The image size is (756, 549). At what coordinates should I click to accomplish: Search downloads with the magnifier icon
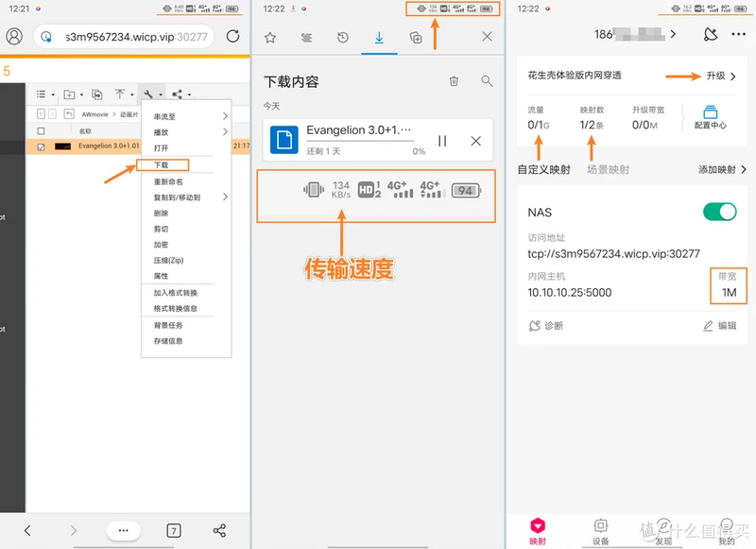(x=487, y=81)
